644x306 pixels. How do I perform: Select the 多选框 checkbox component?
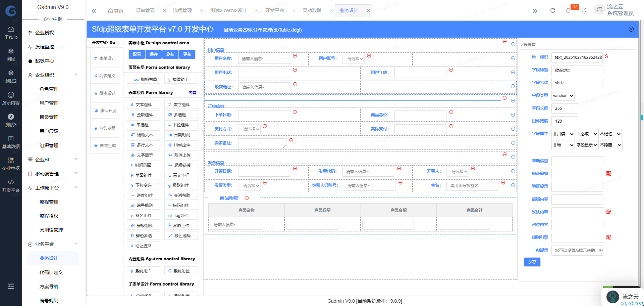point(181,115)
